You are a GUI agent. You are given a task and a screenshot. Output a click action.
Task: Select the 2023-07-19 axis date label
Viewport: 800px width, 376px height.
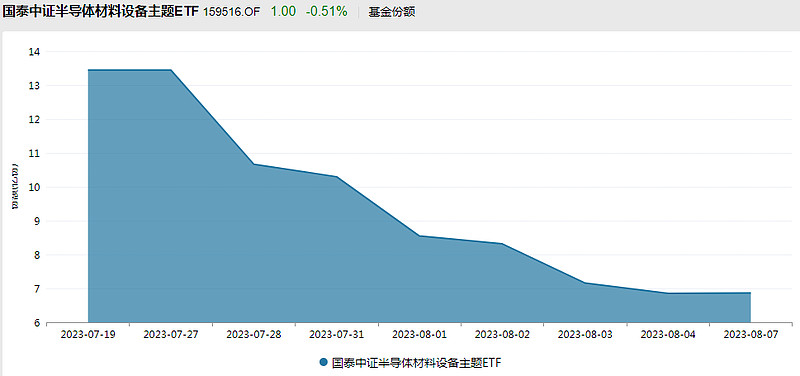click(88, 334)
